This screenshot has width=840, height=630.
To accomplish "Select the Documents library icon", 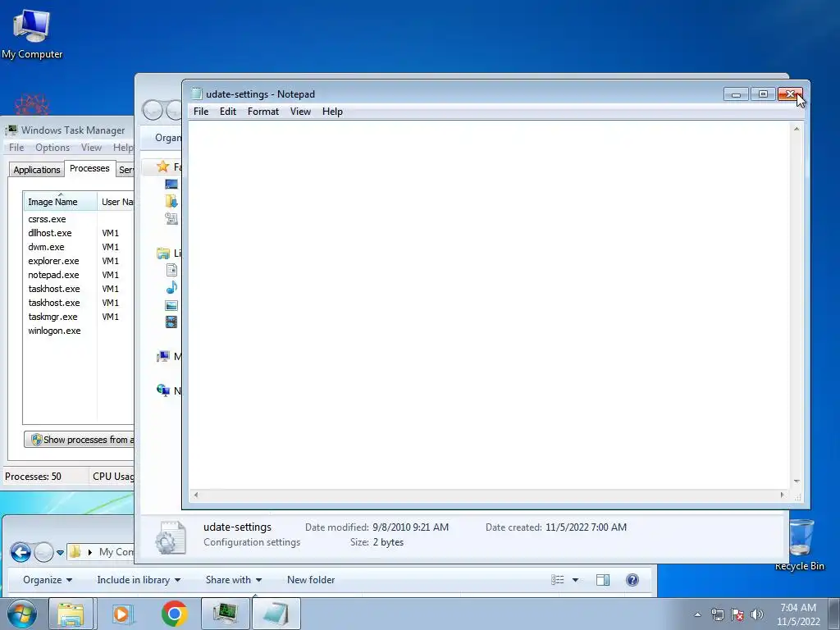I will [171, 270].
